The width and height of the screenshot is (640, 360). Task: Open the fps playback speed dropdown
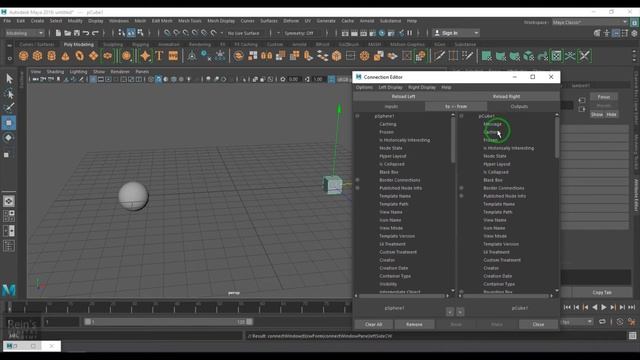pos(577,322)
